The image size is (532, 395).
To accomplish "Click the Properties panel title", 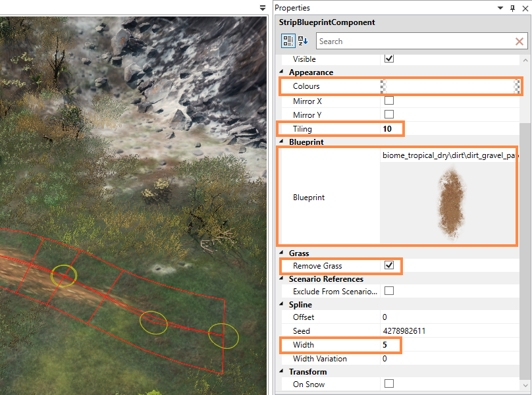I will pyautogui.click(x=292, y=8).
